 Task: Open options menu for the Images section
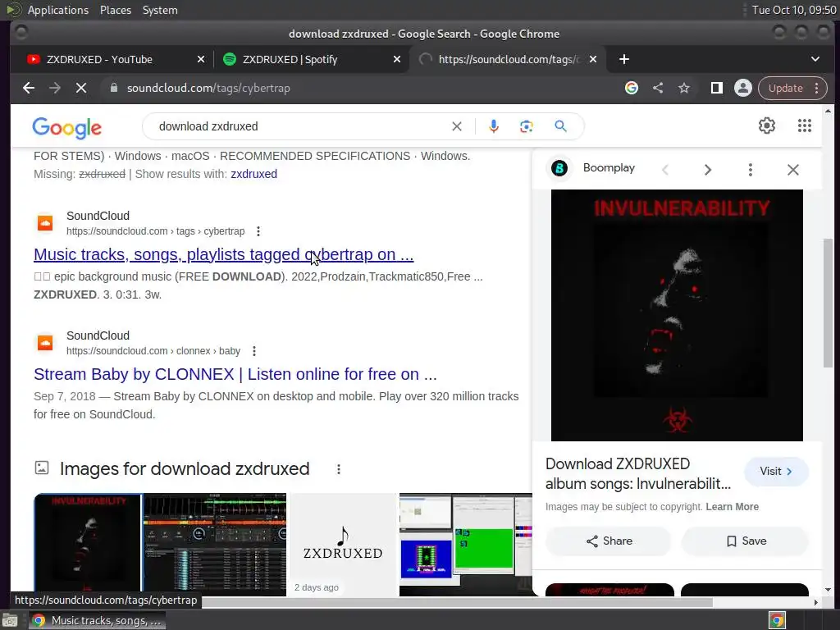pos(339,469)
